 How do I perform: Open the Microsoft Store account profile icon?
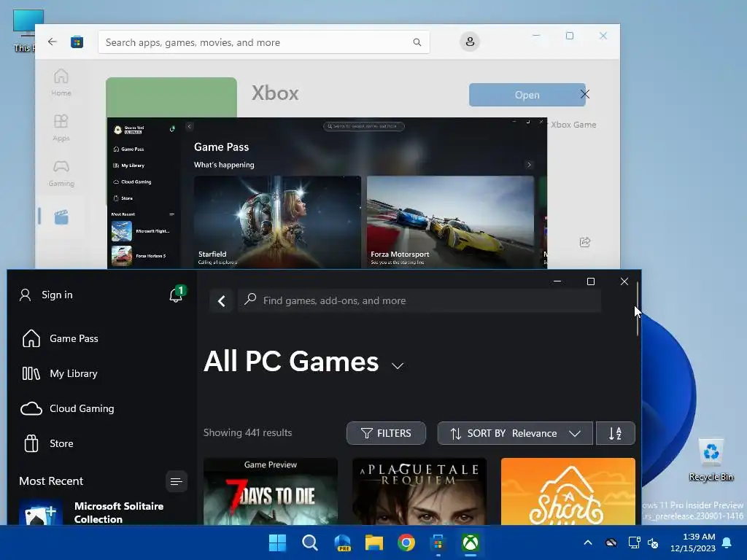[470, 42]
